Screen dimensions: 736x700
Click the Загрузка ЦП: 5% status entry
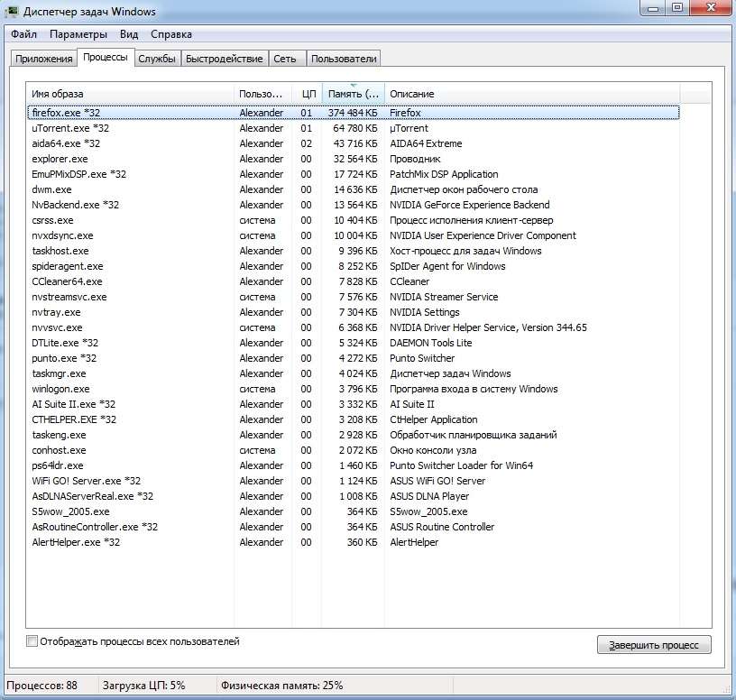tap(143, 686)
